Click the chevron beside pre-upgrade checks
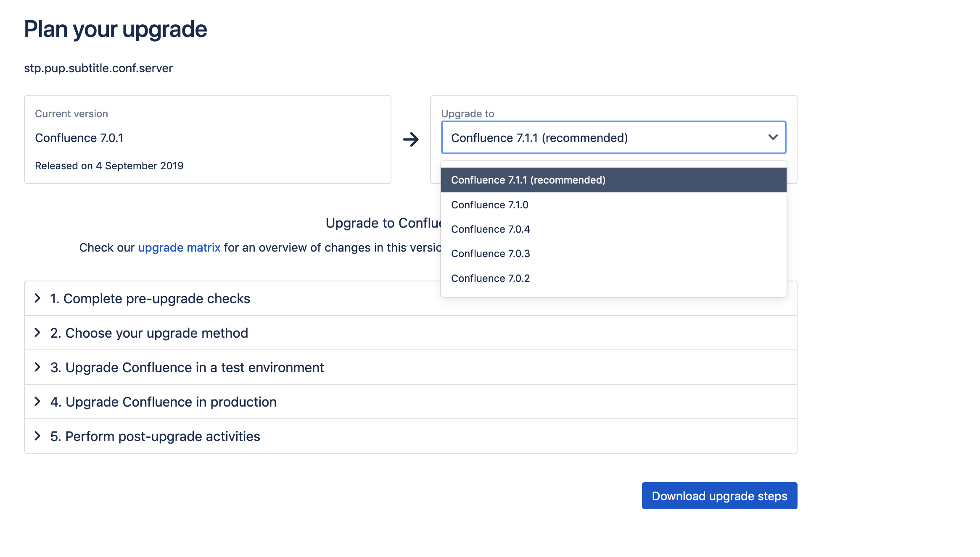This screenshot has height=557, width=980. coord(37,298)
